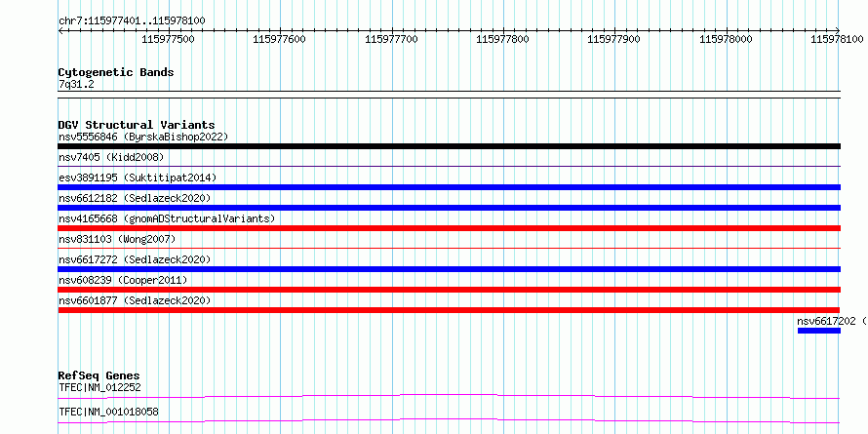Click the right arrow on the ruler

pos(838,31)
